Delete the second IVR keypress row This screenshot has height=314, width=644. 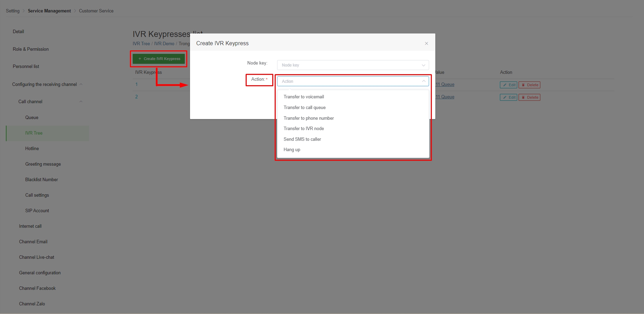click(529, 98)
